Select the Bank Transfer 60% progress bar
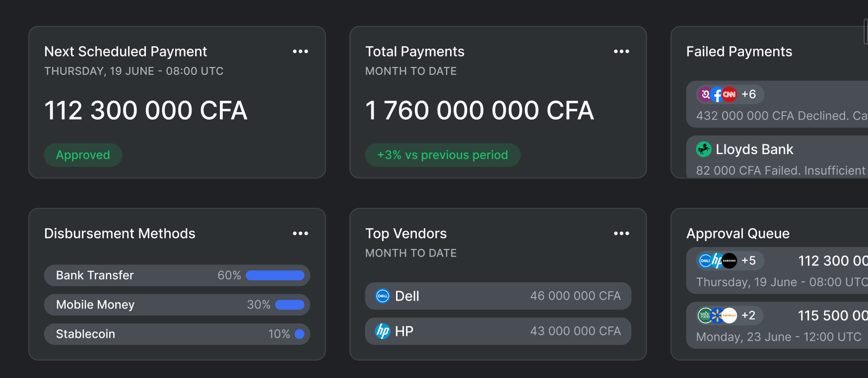This screenshot has height=378, width=868. (x=275, y=275)
